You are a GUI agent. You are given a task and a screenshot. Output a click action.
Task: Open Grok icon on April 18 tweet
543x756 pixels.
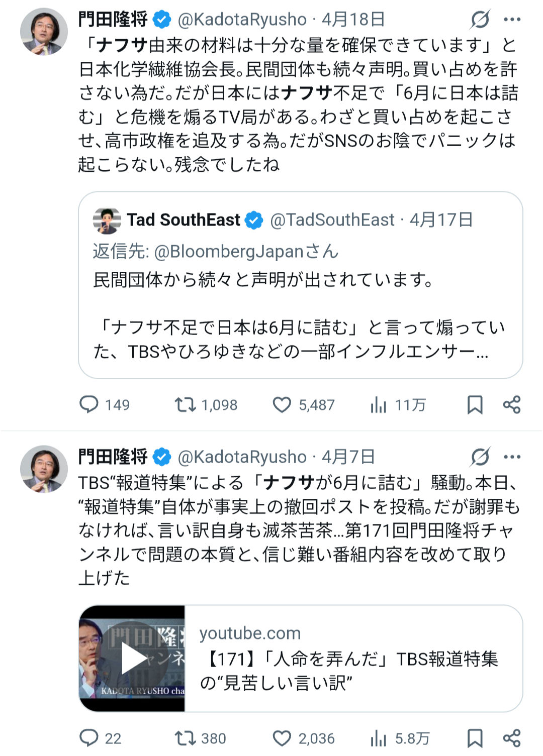(480, 20)
